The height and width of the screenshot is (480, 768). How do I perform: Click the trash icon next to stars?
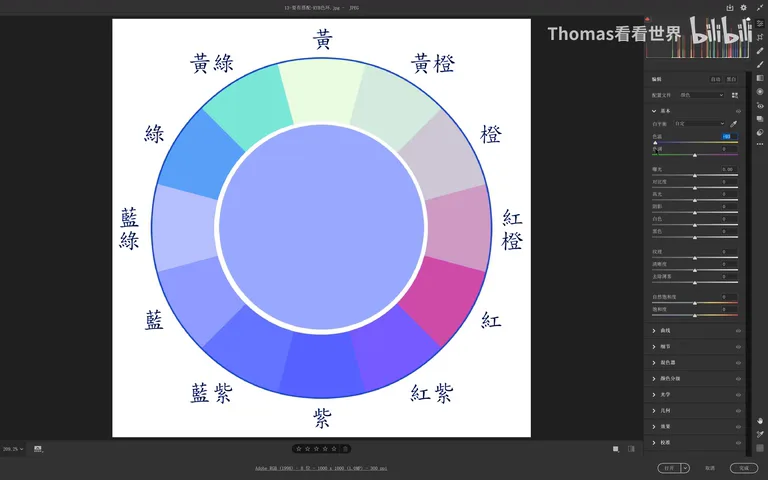[345, 449]
